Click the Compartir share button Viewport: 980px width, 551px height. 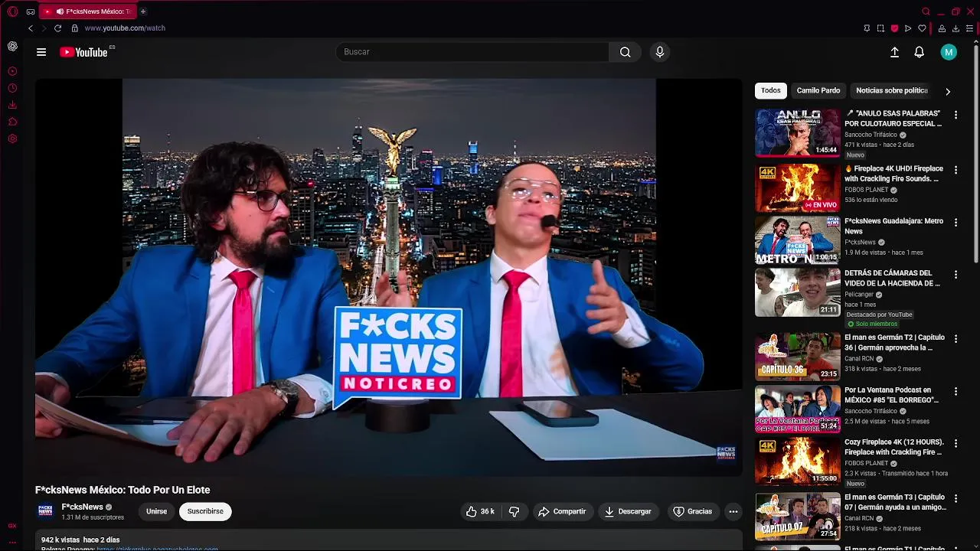pos(562,511)
